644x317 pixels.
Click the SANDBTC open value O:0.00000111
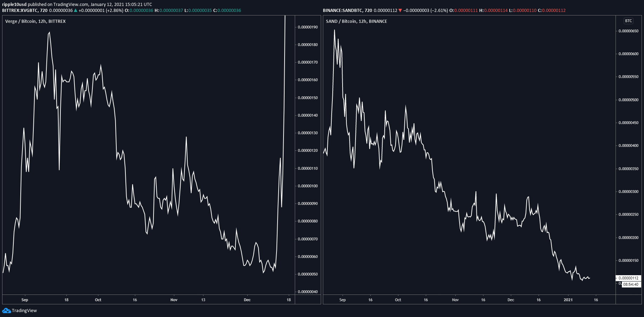click(x=463, y=10)
